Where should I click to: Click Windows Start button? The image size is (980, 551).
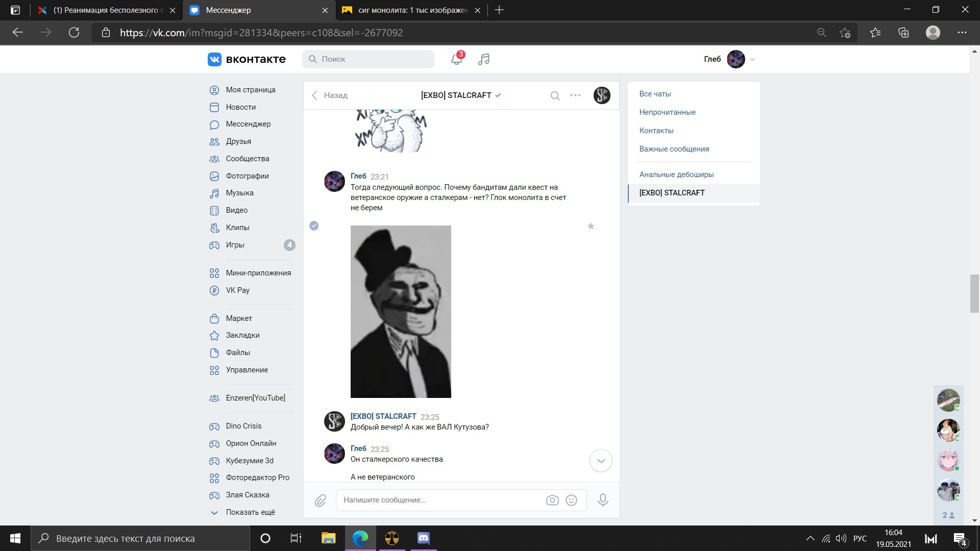click(15, 538)
